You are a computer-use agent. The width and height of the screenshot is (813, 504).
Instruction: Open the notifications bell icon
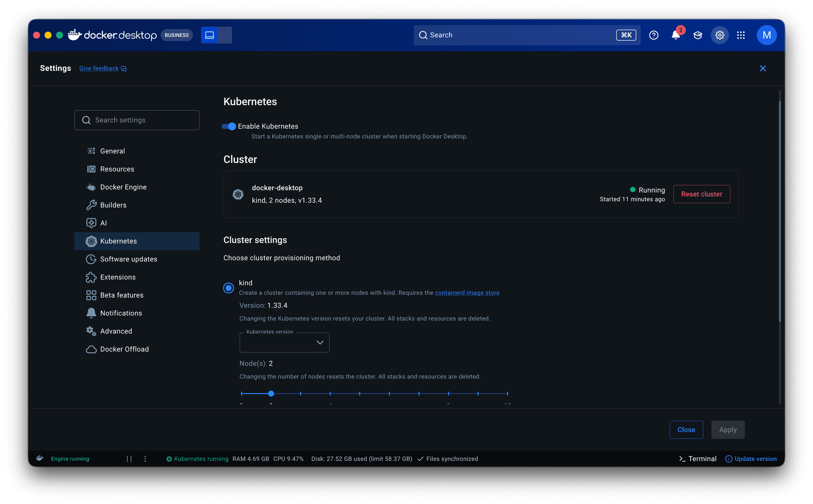click(x=675, y=35)
